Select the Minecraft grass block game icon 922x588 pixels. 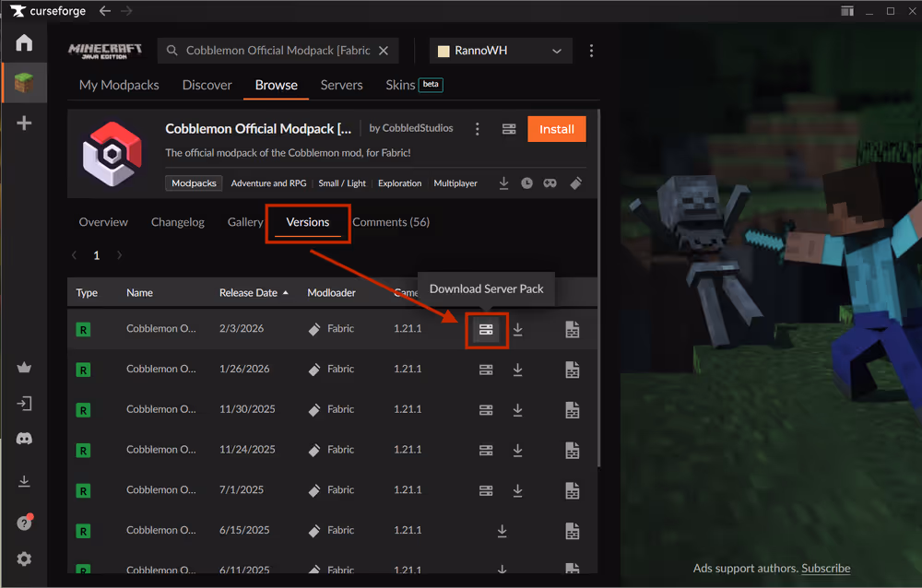(24, 83)
